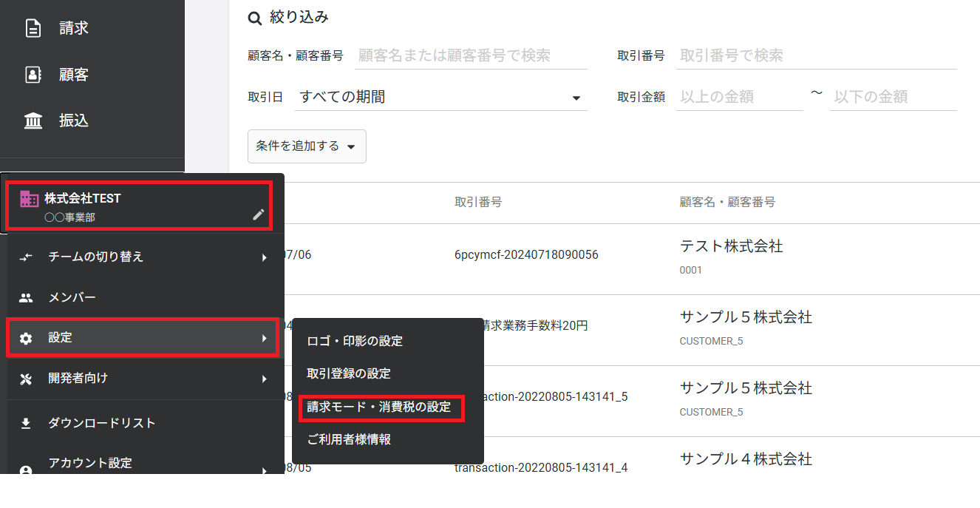980x508 pixels.
Task: Click the pink building icon of 株式会社TEST
Action: 29,199
